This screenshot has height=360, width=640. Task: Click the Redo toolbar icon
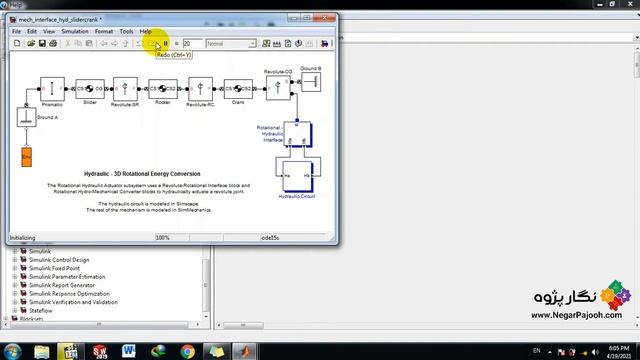pyautogui.click(x=151, y=43)
